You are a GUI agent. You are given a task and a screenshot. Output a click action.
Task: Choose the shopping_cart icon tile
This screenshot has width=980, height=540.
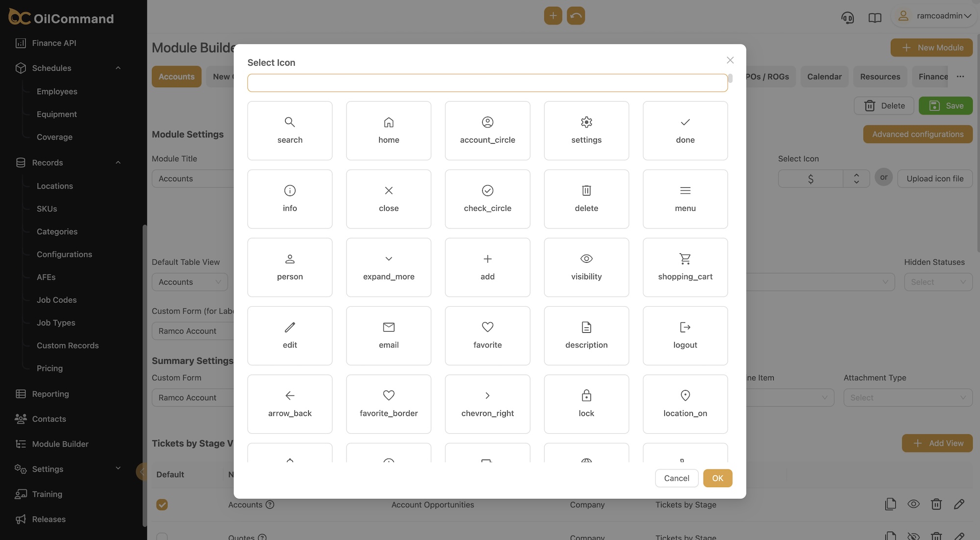[x=685, y=267]
